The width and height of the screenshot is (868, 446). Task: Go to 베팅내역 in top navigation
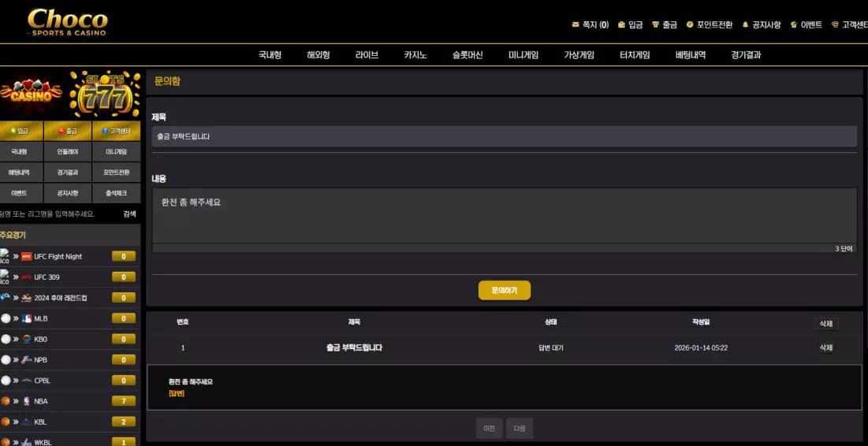(691, 55)
